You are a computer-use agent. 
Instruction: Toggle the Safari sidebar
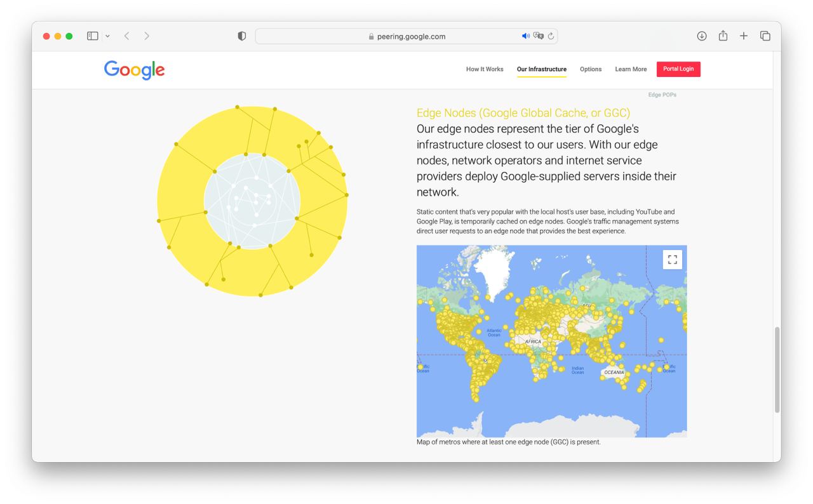93,36
